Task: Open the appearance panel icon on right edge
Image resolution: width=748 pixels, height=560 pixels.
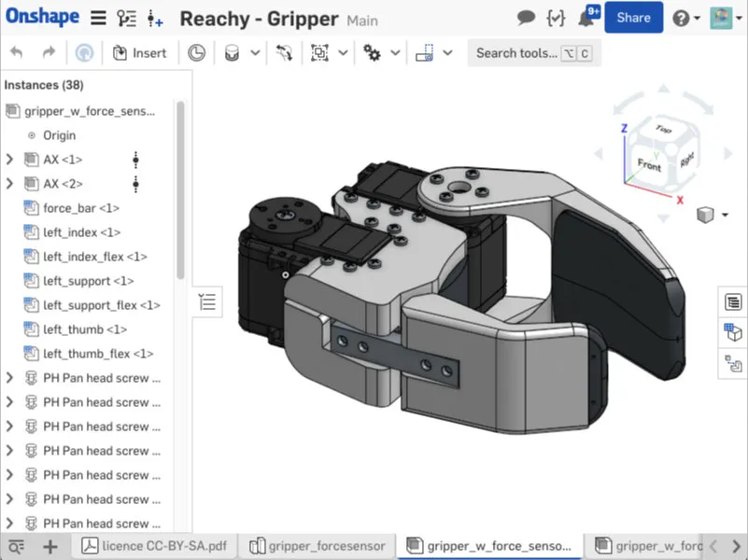Action: [732, 332]
